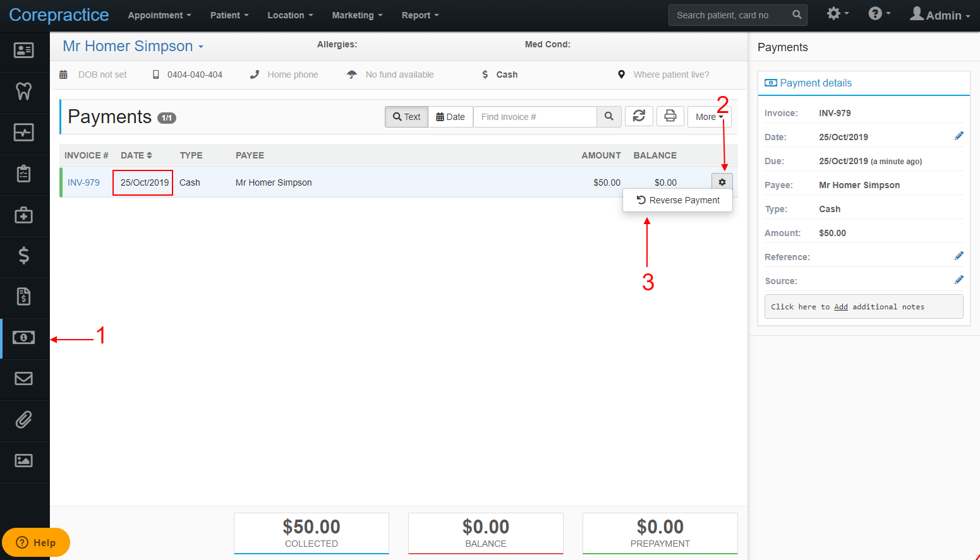The image size is (980, 560).
Task: Edit the payment Date with pencil icon
Action: coord(959,136)
